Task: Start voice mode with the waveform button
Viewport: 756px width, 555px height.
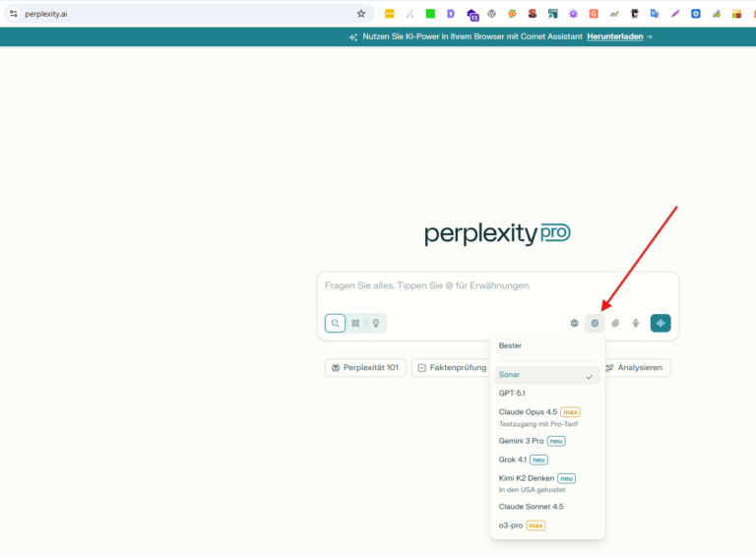Action: [x=661, y=323]
